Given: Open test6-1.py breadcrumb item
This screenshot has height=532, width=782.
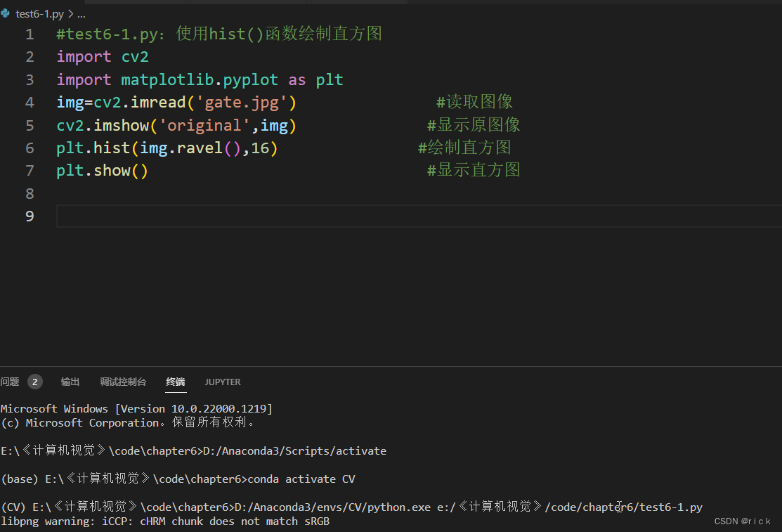Looking at the screenshot, I should [x=39, y=14].
